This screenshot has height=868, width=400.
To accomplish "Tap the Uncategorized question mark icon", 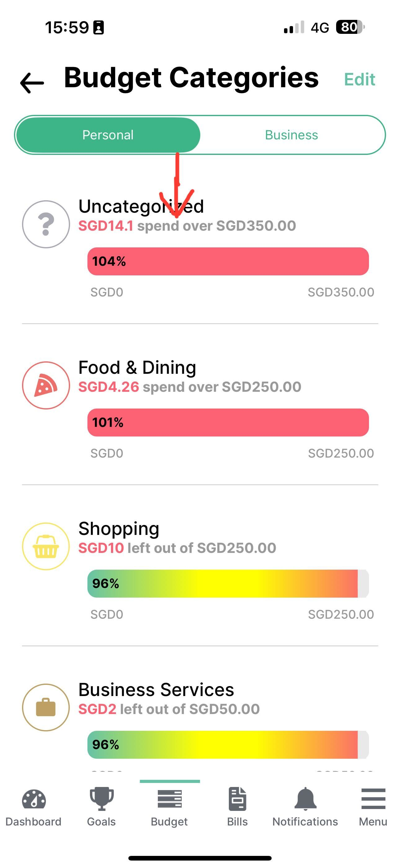I will tap(46, 224).
